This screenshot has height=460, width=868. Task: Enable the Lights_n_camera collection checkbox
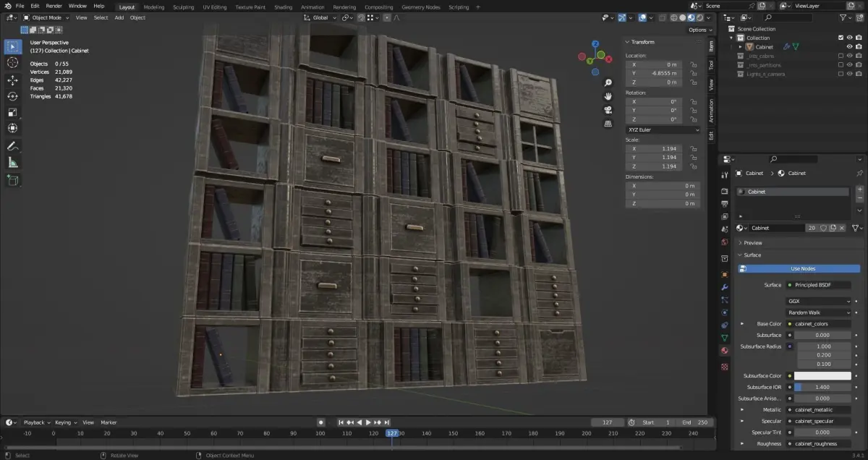coord(840,74)
